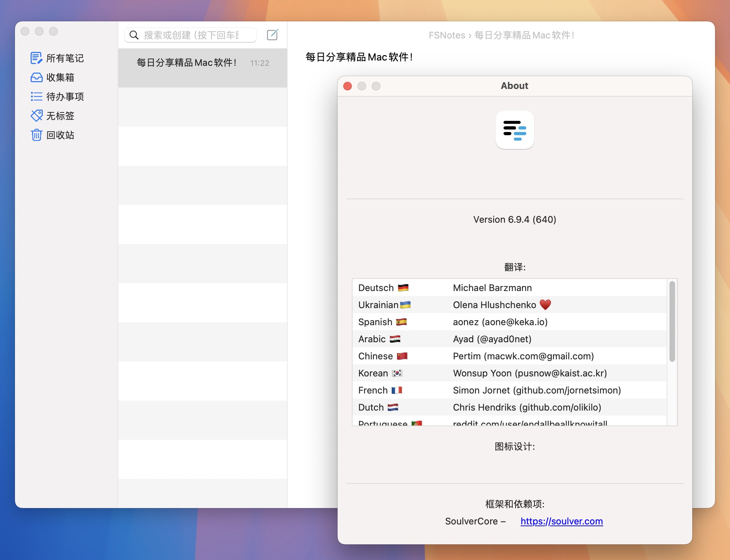Click the magnifier search icon

pos(134,35)
